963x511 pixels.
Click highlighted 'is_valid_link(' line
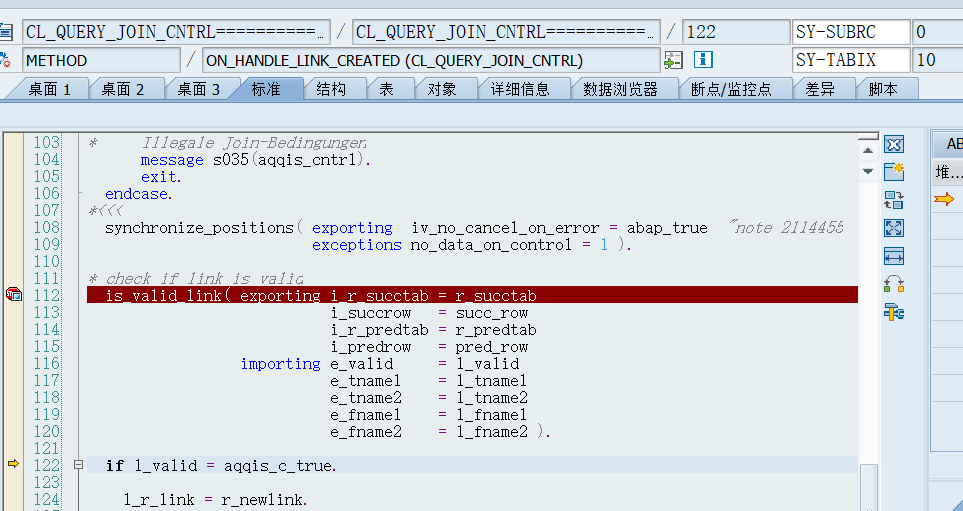(472, 295)
